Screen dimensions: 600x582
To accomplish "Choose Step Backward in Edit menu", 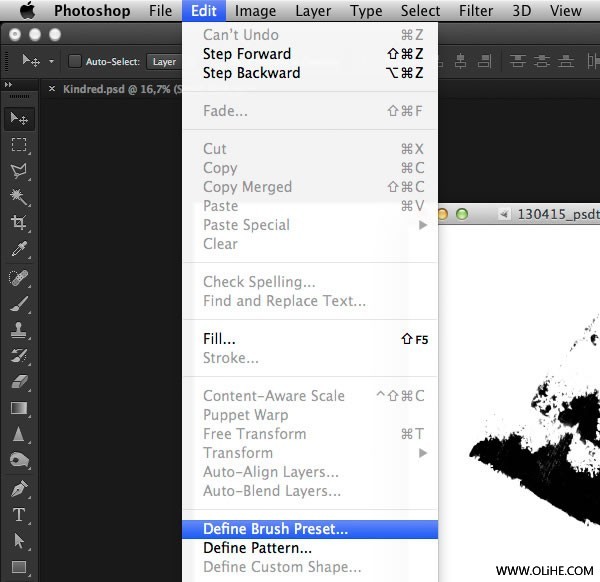I will coord(310,73).
